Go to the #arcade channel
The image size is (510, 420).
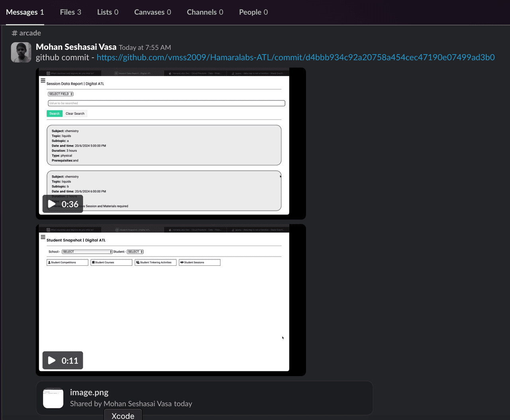click(26, 33)
